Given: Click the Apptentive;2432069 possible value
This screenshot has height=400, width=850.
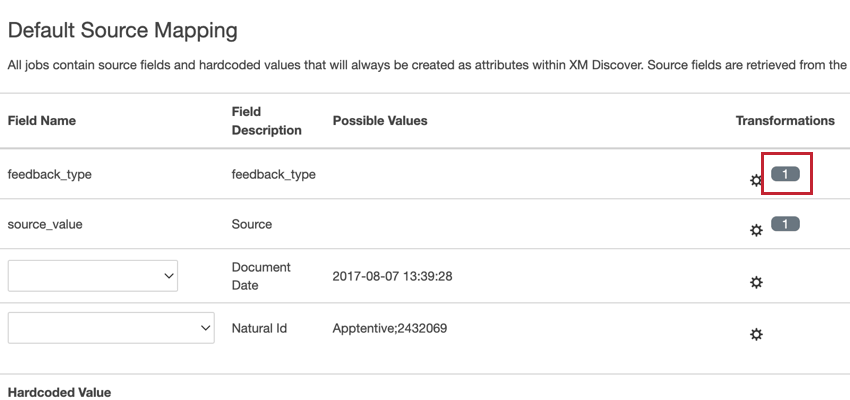Looking at the screenshot, I should pyautogui.click(x=390, y=328).
